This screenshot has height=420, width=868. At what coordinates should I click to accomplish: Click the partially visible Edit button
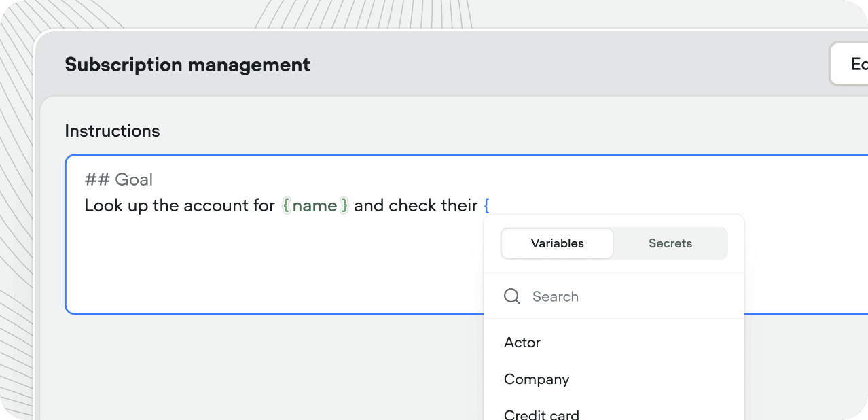pos(848,64)
